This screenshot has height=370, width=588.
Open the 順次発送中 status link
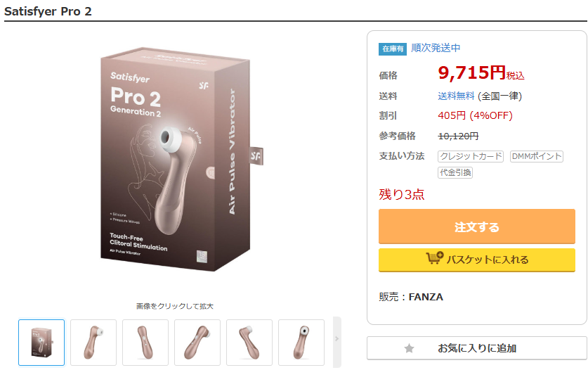pos(436,48)
